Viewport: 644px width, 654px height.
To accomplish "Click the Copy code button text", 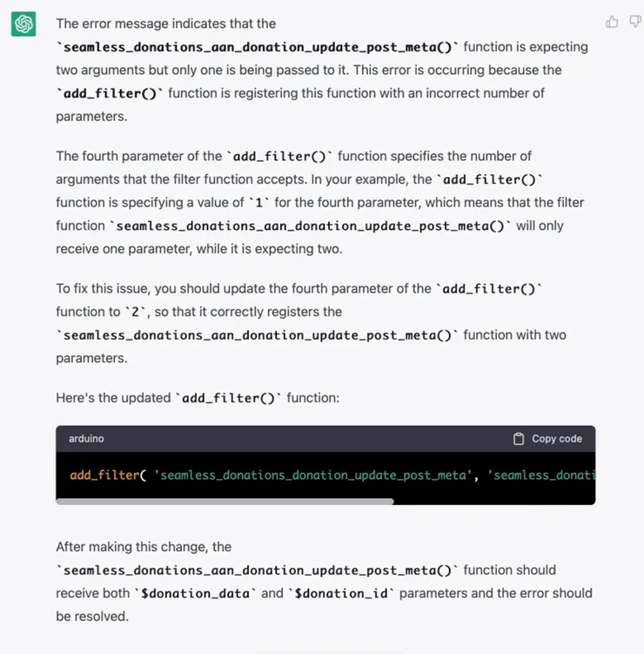I will coord(557,439).
